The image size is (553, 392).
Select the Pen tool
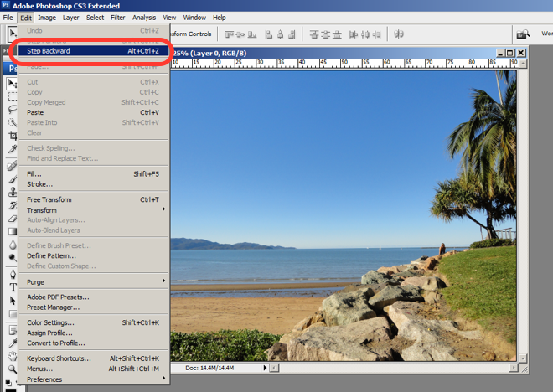tap(13, 273)
